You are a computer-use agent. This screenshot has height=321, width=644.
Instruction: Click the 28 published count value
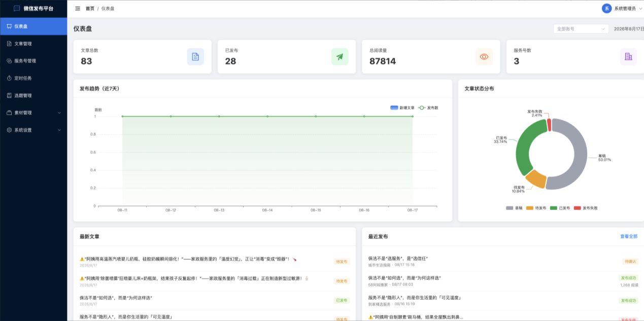point(230,61)
